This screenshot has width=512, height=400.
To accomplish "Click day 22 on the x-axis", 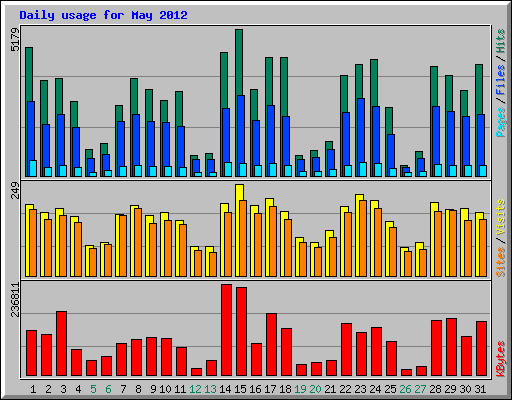I will [345, 389].
